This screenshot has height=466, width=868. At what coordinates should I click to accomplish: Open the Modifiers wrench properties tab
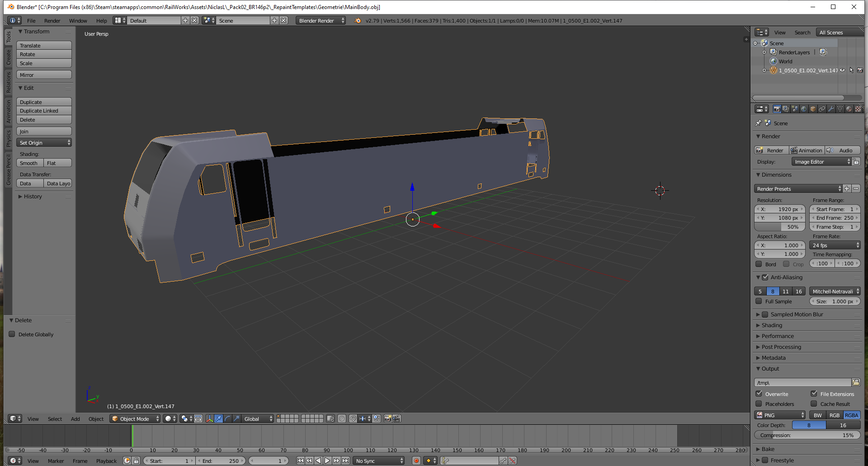click(831, 109)
